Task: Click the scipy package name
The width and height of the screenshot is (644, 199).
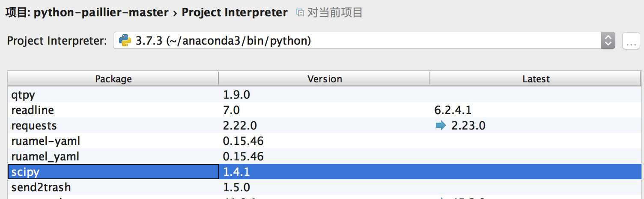Action: [x=25, y=172]
